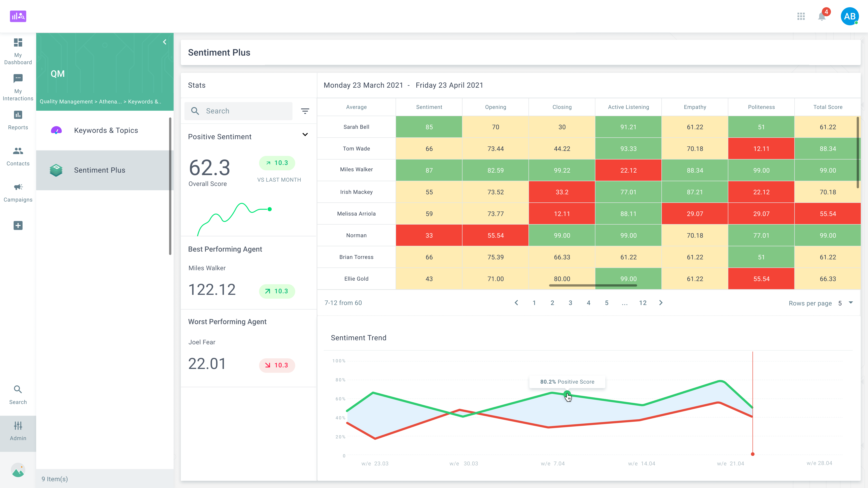Open Reports bar chart icon
Screen dimensions: 868x488
(18, 115)
